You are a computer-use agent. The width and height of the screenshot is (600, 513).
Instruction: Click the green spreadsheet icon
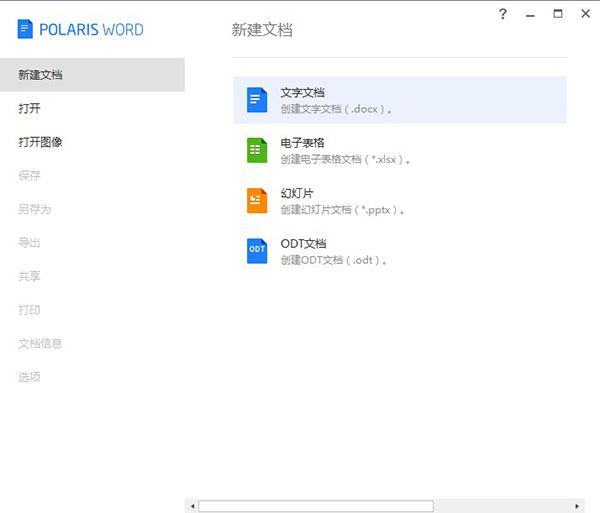pos(257,150)
